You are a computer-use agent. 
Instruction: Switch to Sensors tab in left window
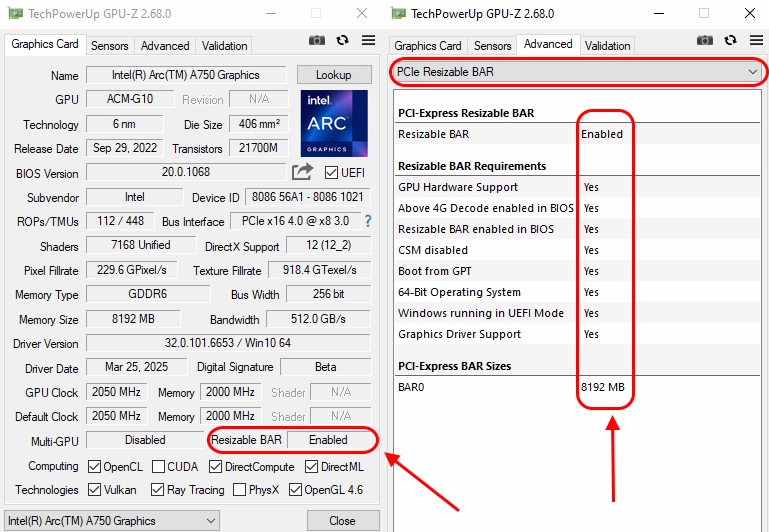point(110,46)
